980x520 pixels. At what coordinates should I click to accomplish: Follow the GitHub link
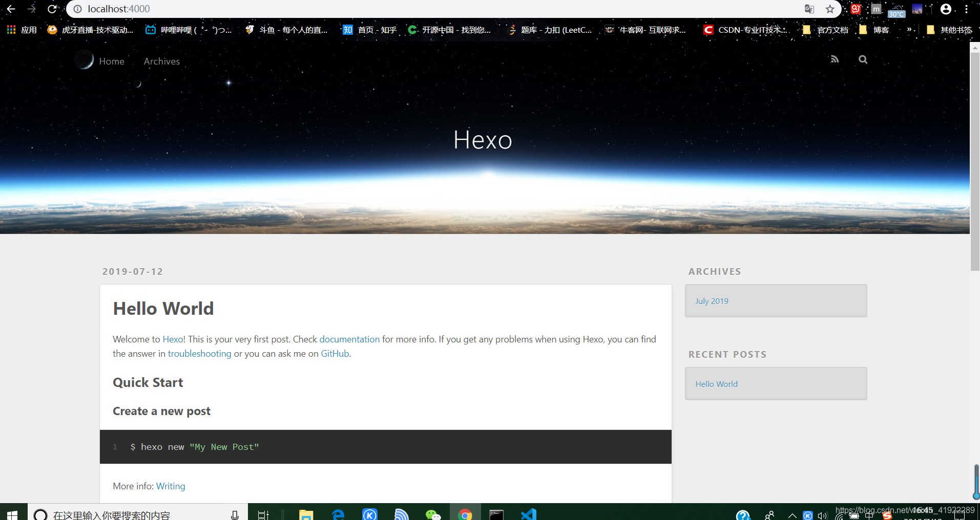pos(335,354)
